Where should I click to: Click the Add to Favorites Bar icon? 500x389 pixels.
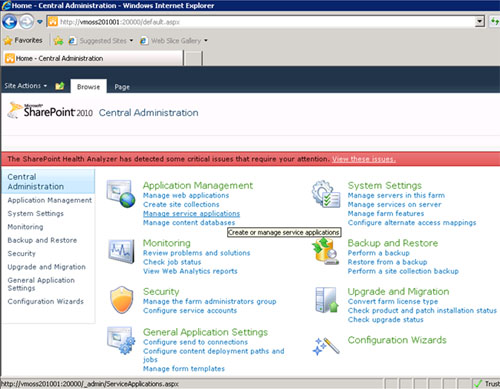tap(58, 41)
